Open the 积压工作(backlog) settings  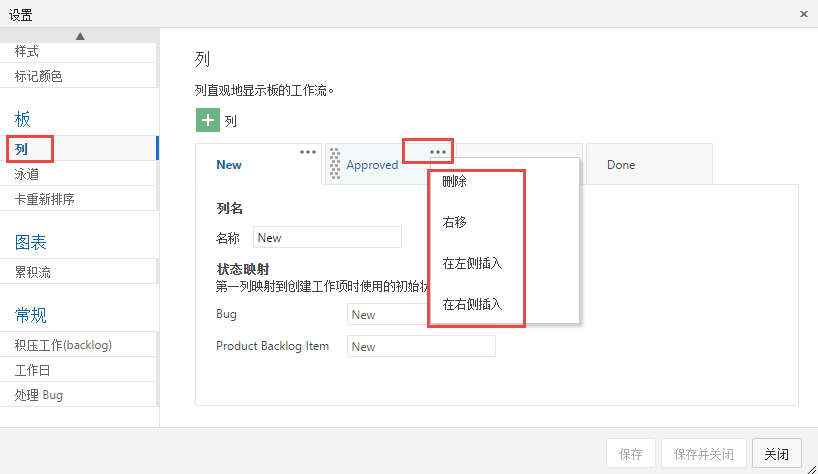[78, 345]
